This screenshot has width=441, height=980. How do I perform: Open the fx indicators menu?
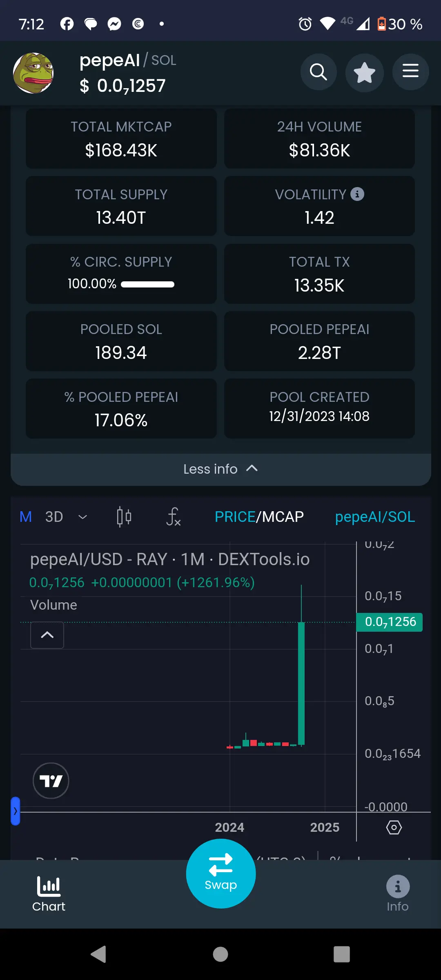174,517
